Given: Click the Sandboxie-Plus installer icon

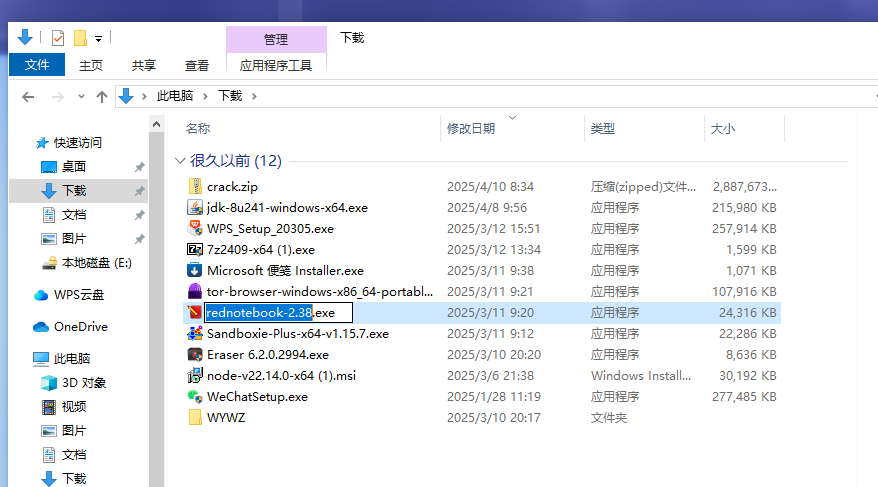Looking at the screenshot, I should tap(195, 334).
